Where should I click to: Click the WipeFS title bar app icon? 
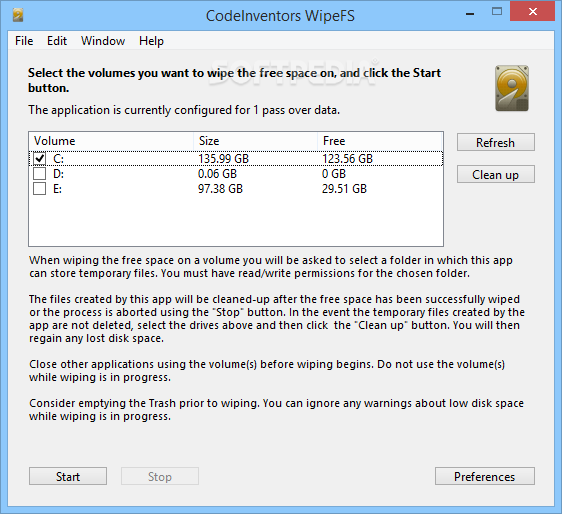click(x=18, y=15)
